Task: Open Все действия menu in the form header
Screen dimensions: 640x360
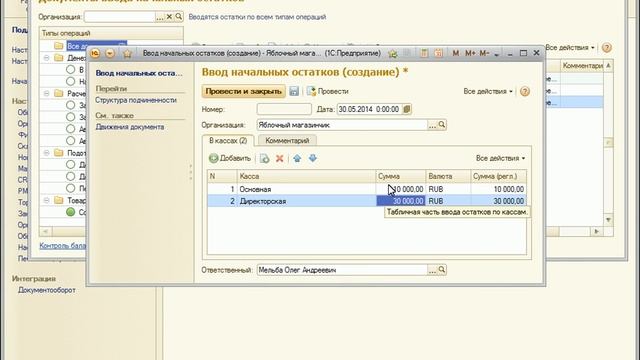Action: 488,91
